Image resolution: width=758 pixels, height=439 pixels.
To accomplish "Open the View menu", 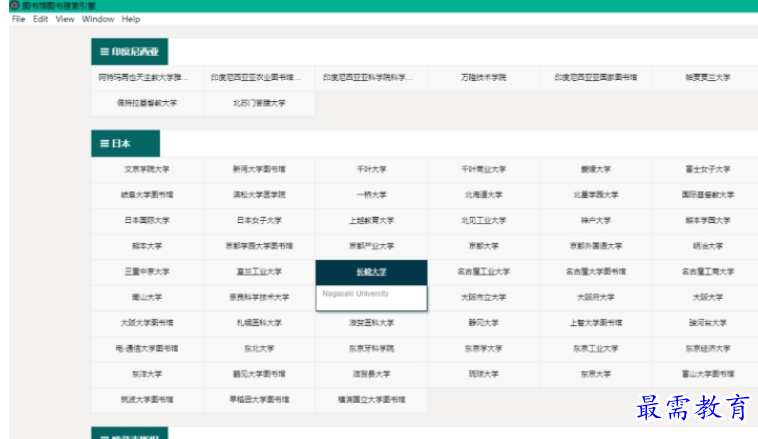I will [65, 19].
